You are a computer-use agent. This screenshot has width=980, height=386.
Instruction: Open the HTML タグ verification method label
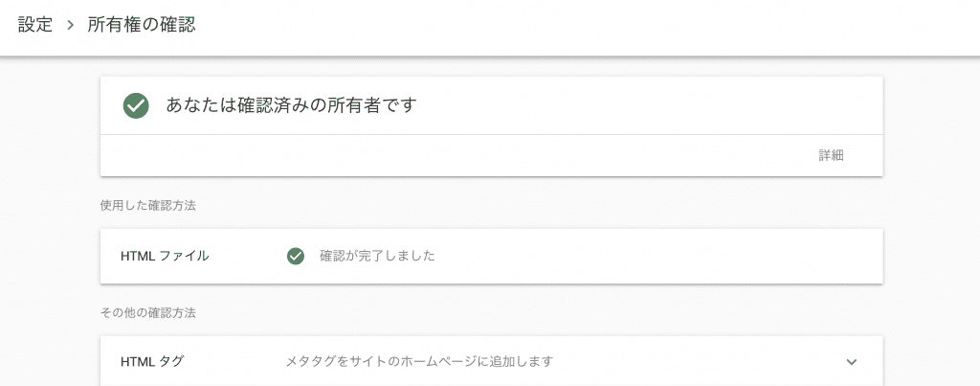click(152, 362)
